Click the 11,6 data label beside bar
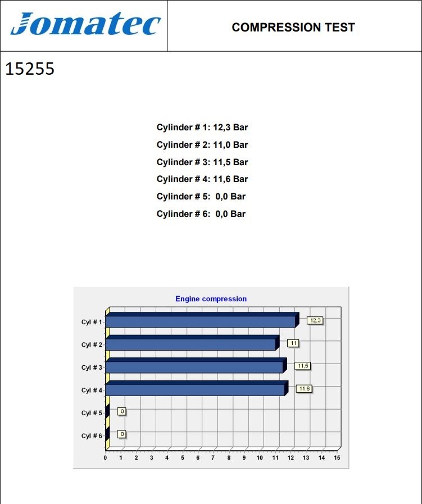Image resolution: width=422 pixels, height=504 pixels. [304, 389]
